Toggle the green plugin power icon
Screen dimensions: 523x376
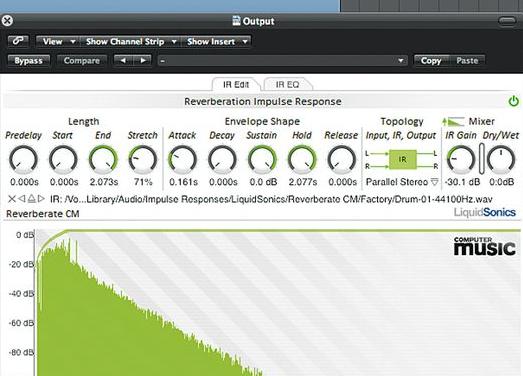pos(513,101)
